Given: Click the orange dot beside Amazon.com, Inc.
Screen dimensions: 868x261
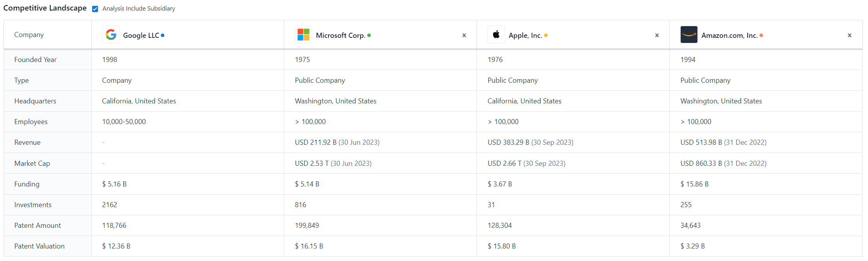Looking at the screenshot, I should pyautogui.click(x=761, y=36).
